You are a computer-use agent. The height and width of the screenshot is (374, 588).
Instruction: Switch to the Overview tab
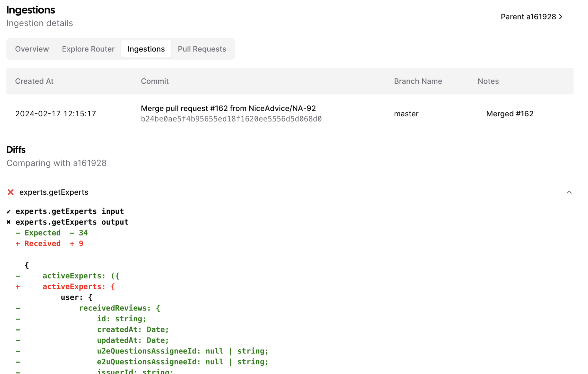32,49
